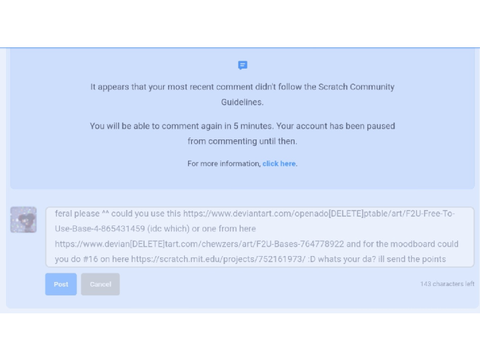
Task: Click the user avatar thumbnail
Action: click(x=23, y=220)
